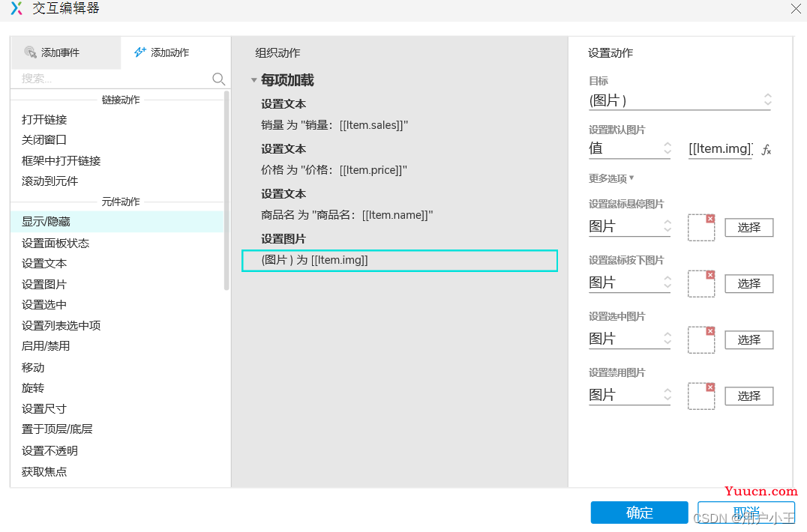Click the action list scrollbar
This screenshot has height=532, width=807.
coord(226,190)
